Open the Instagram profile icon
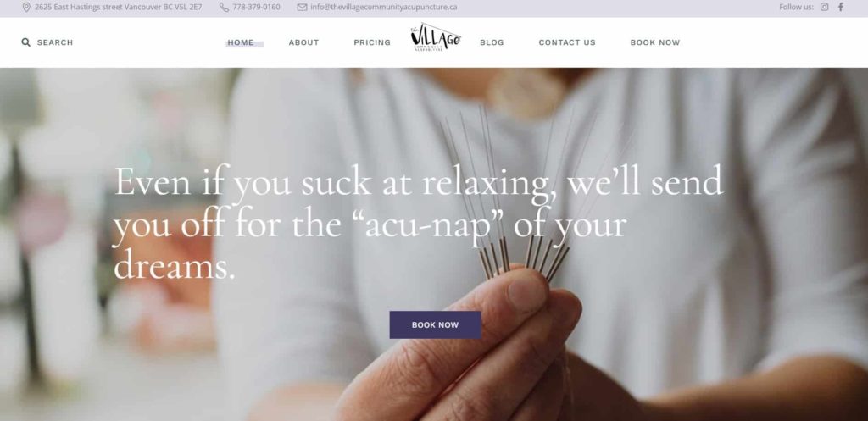The height and width of the screenshot is (421, 868). pos(824,7)
